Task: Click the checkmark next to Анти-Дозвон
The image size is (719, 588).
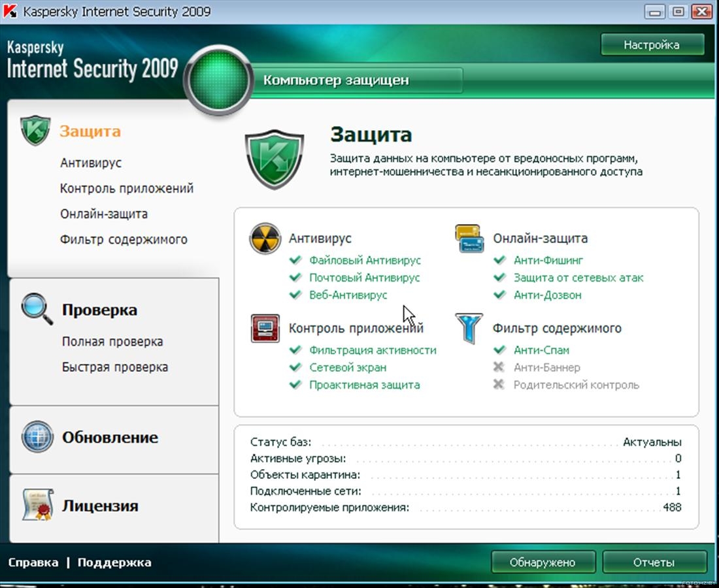Action: (499, 295)
